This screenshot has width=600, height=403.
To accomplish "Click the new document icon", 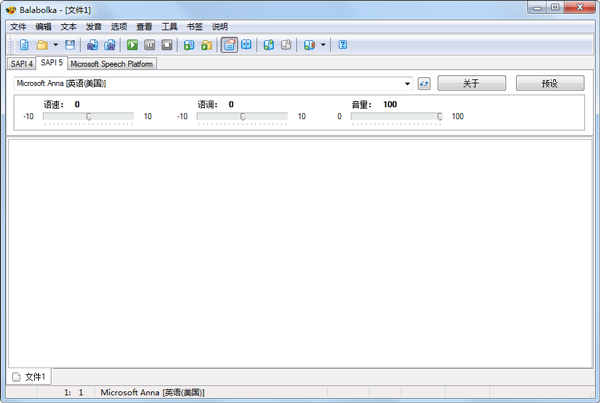I will pyautogui.click(x=24, y=45).
